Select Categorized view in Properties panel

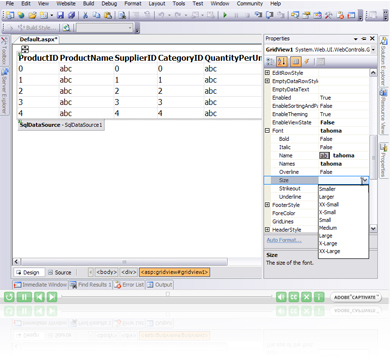point(270,61)
